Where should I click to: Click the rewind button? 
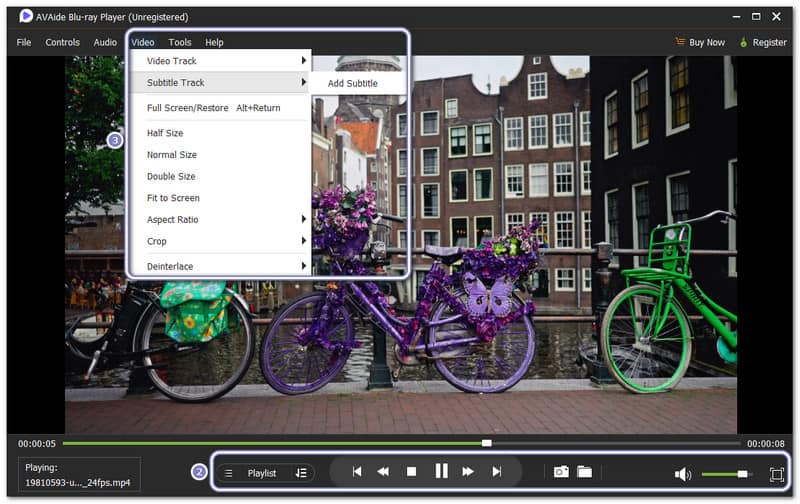(383, 472)
